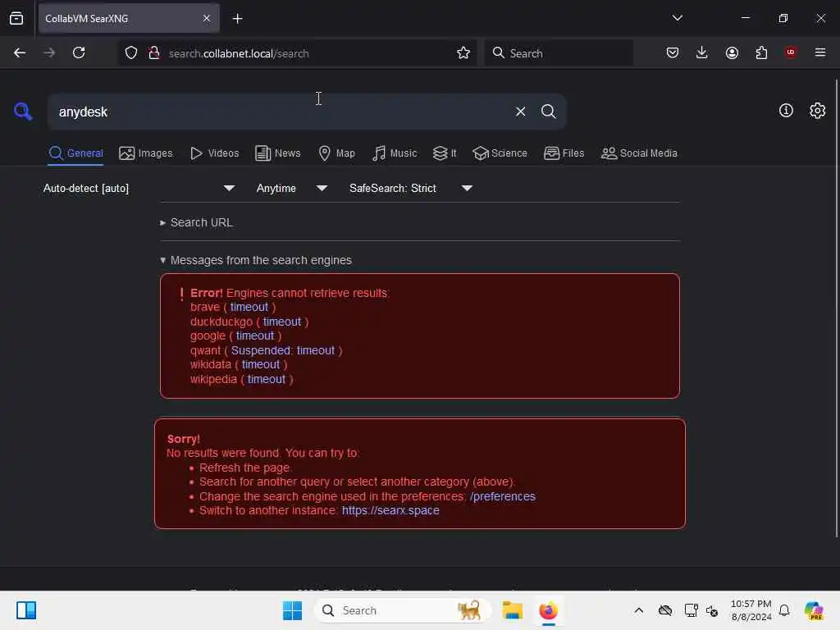Open SearXNG preferences gear icon
Screen dimensions: 840x630
coord(817,111)
